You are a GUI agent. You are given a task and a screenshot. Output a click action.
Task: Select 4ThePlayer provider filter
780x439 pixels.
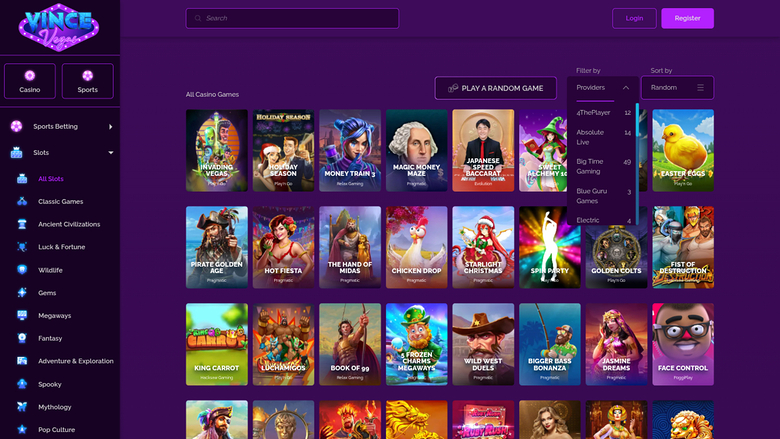[603, 113]
